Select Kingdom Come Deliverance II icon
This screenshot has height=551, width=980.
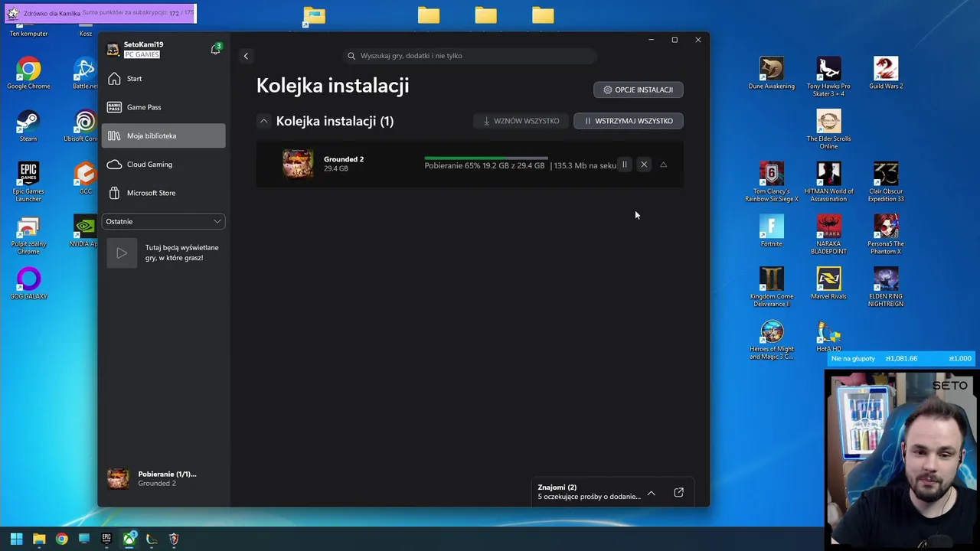(x=771, y=287)
